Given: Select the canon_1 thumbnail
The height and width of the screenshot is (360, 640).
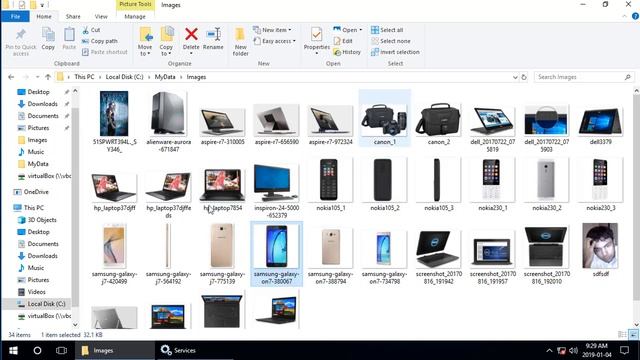Looking at the screenshot, I should 384,119.
